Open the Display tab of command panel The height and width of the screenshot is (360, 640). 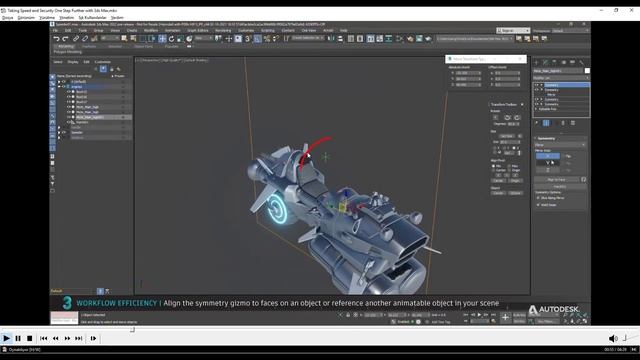[x=572, y=62]
